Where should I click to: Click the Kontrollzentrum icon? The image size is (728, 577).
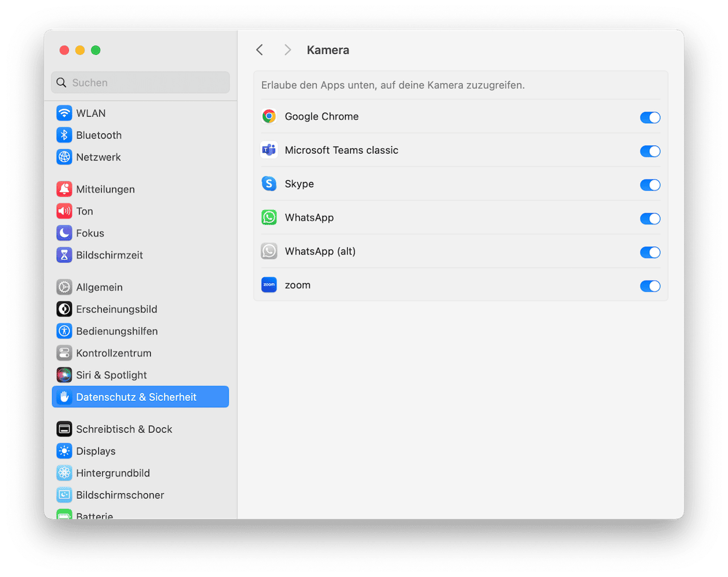tap(64, 353)
